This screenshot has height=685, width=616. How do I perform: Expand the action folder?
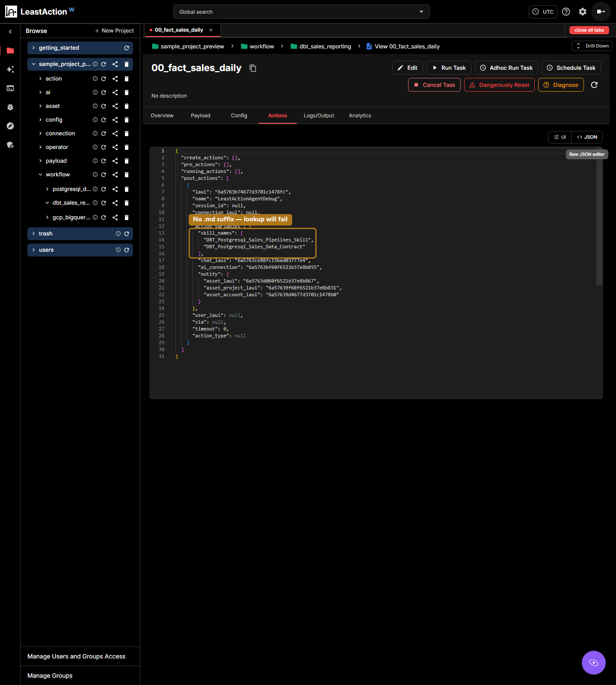point(41,79)
